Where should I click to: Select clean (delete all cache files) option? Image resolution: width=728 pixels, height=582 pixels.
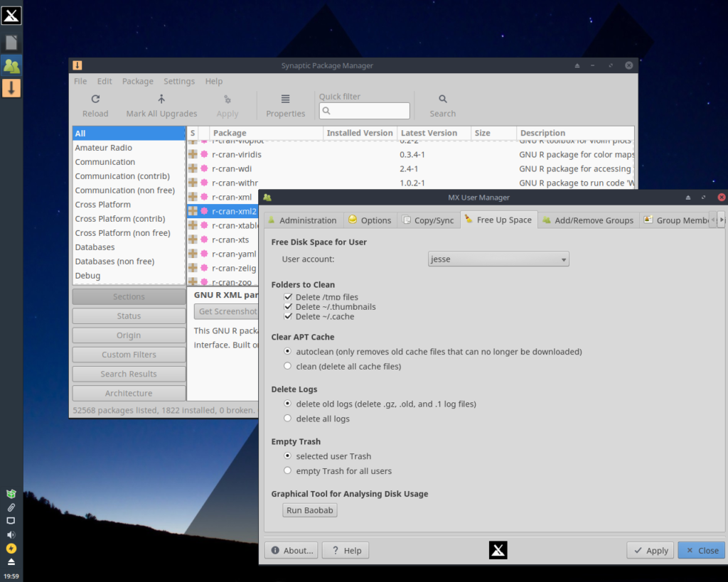[287, 366]
